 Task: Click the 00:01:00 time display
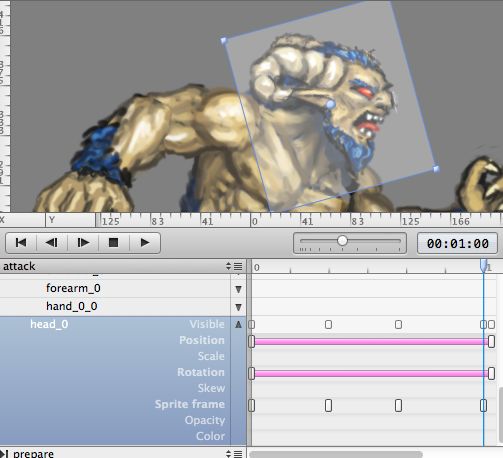[x=457, y=243]
